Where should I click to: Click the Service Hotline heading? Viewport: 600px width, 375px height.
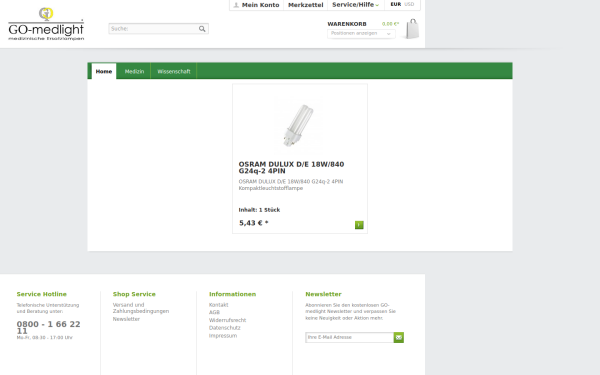41,294
